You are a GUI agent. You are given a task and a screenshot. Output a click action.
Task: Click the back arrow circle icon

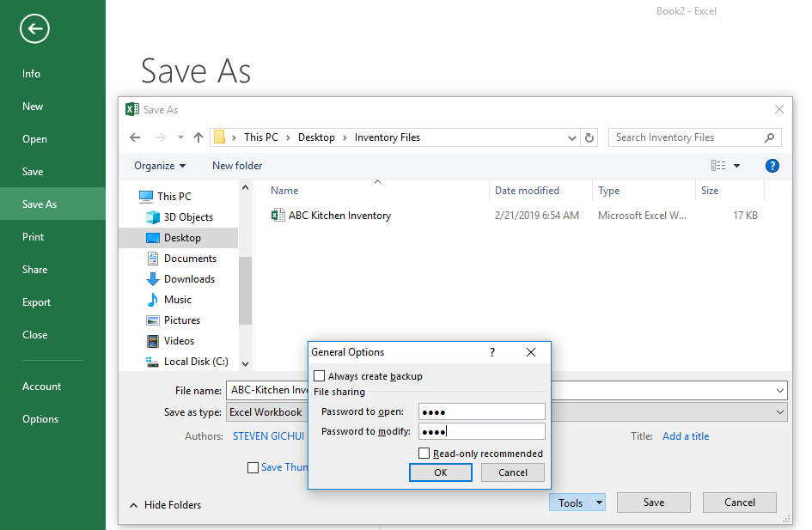(x=34, y=29)
